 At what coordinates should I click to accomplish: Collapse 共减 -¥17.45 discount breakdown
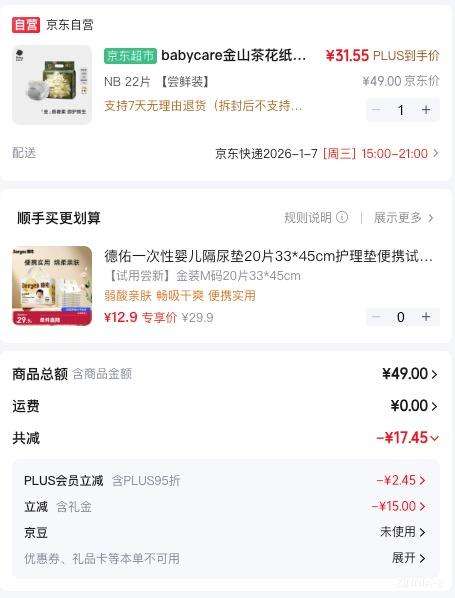click(407, 438)
